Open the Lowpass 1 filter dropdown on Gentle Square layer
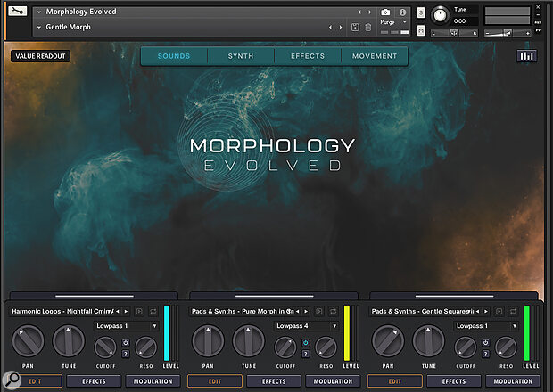 486,326
